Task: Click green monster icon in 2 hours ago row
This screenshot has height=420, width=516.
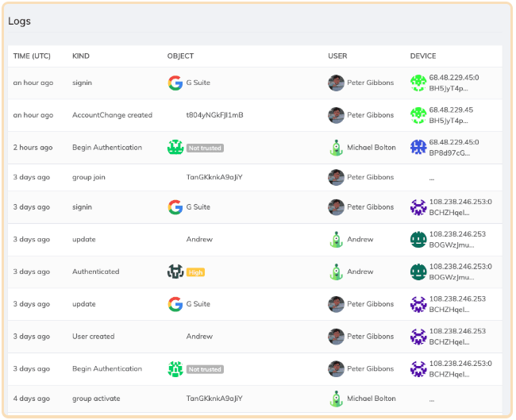Action: tap(175, 147)
